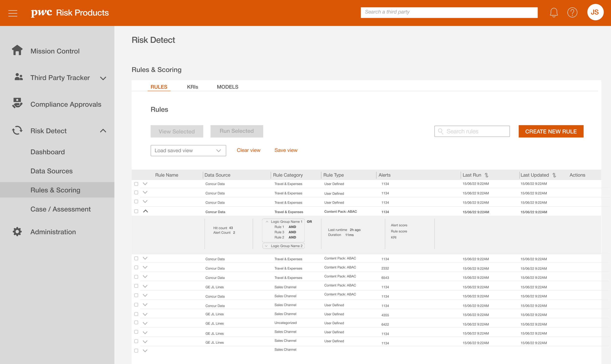Click the Rule Name column header
This screenshot has width=611, height=364.
click(x=167, y=175)
